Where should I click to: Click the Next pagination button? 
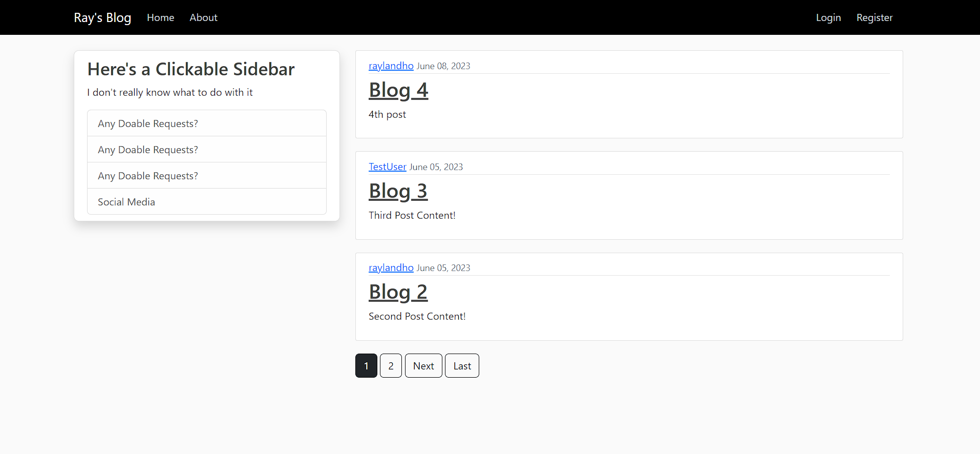tap(423, 366)
